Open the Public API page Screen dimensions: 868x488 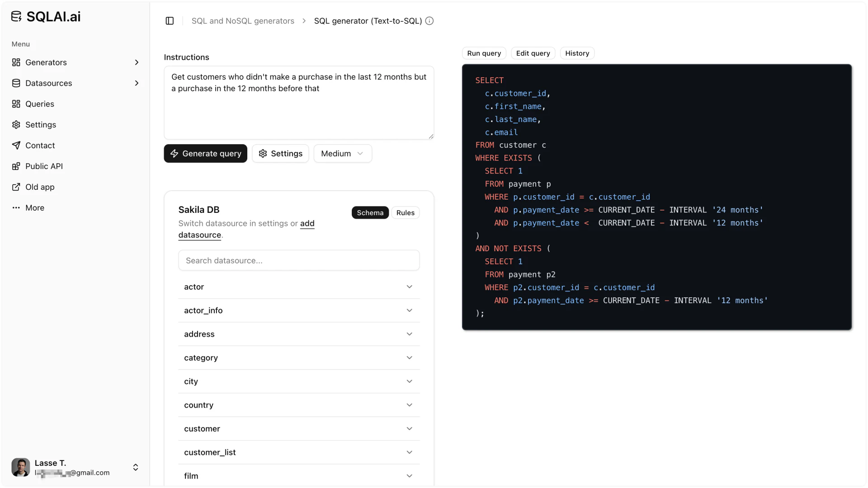(44, 166)
